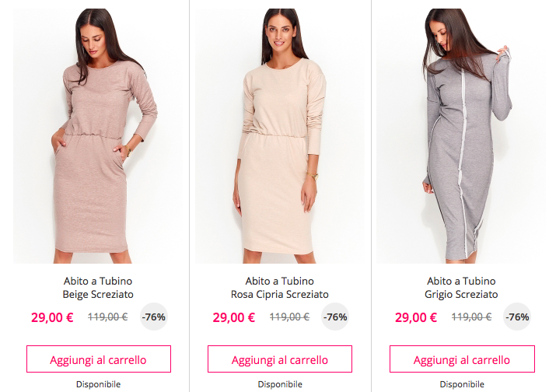Click the -76% badge on the beige dress
This screenshot has height=392, width=549.
tap(154, 317)
